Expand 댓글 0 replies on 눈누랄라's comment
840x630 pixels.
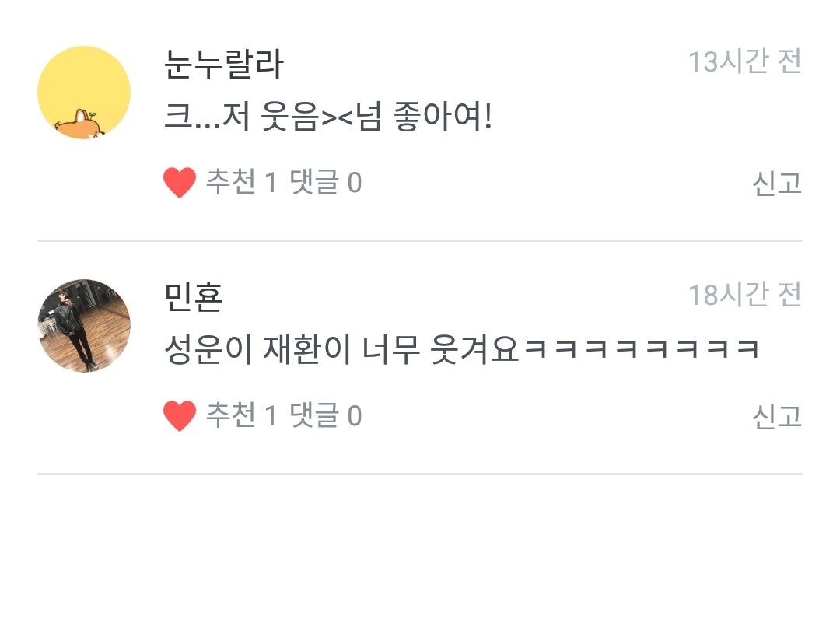(x=326, y=182)
